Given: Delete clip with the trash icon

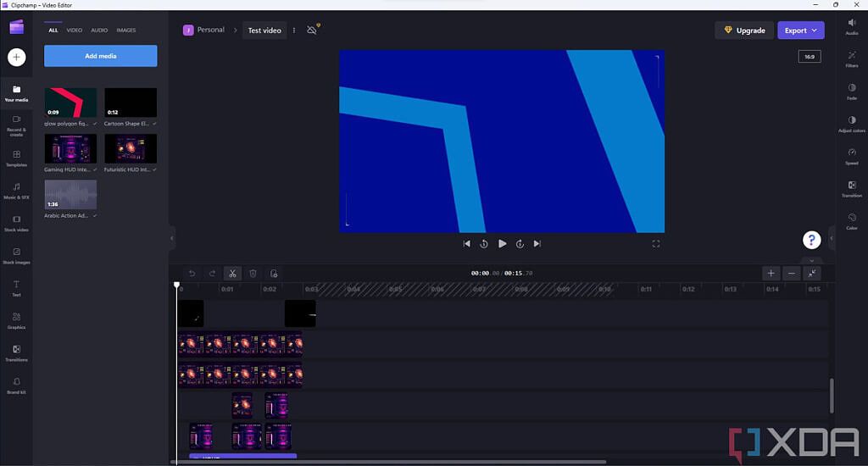Looking at the screenshot, I should click(x=253, y=273).
